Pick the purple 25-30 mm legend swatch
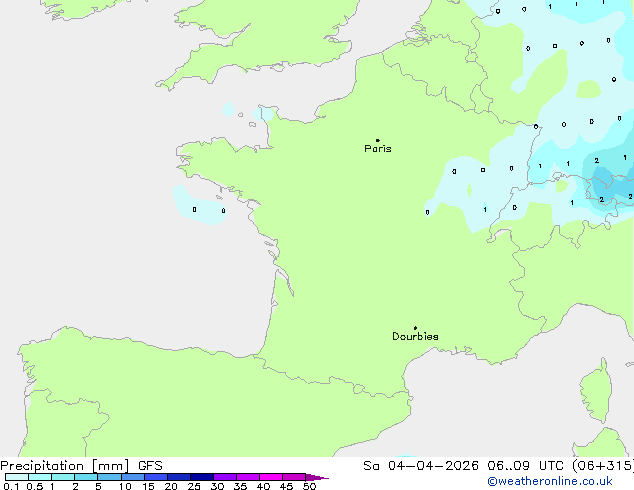634x490 pixels. click(203, 477)
